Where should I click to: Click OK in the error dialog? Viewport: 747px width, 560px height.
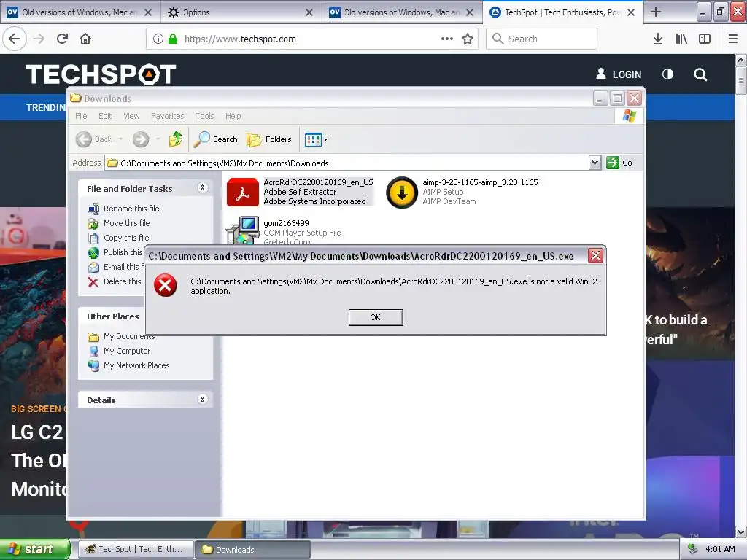click(x=376, y=317)
